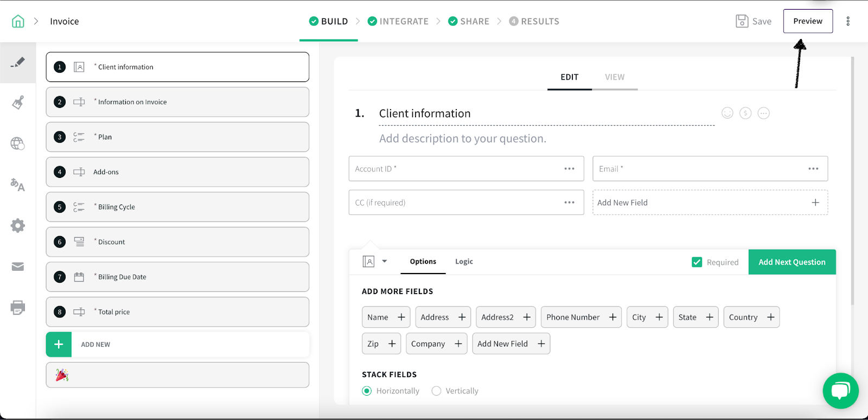Switch to BUILD step

(x=328, y=21)
